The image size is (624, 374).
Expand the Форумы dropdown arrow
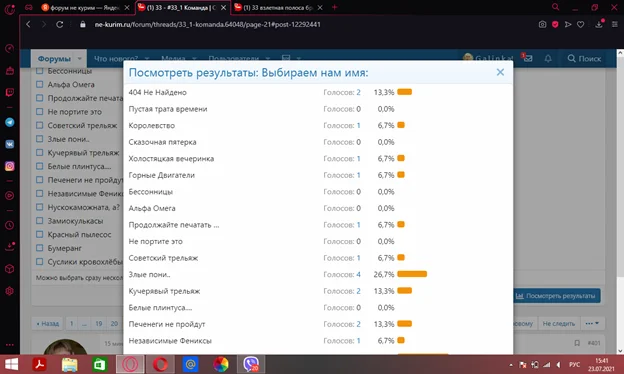coord(80,58)
